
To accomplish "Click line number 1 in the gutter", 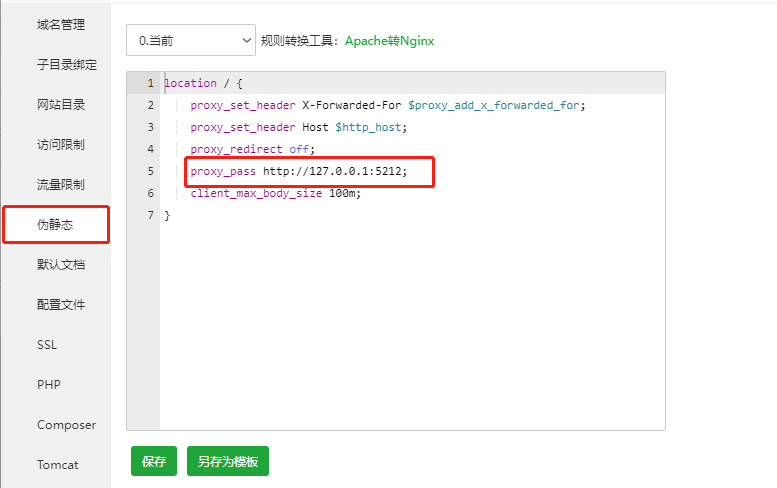I will tap(151, 83).
